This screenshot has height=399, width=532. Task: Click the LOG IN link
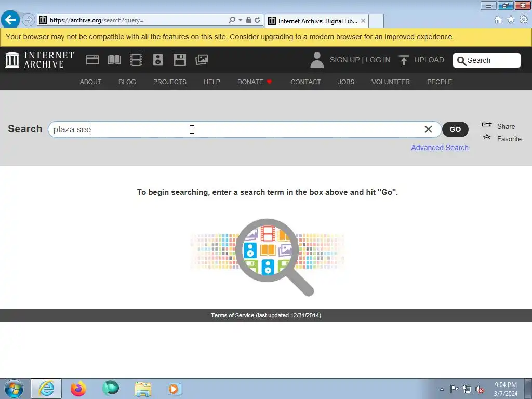coord(378,60)
